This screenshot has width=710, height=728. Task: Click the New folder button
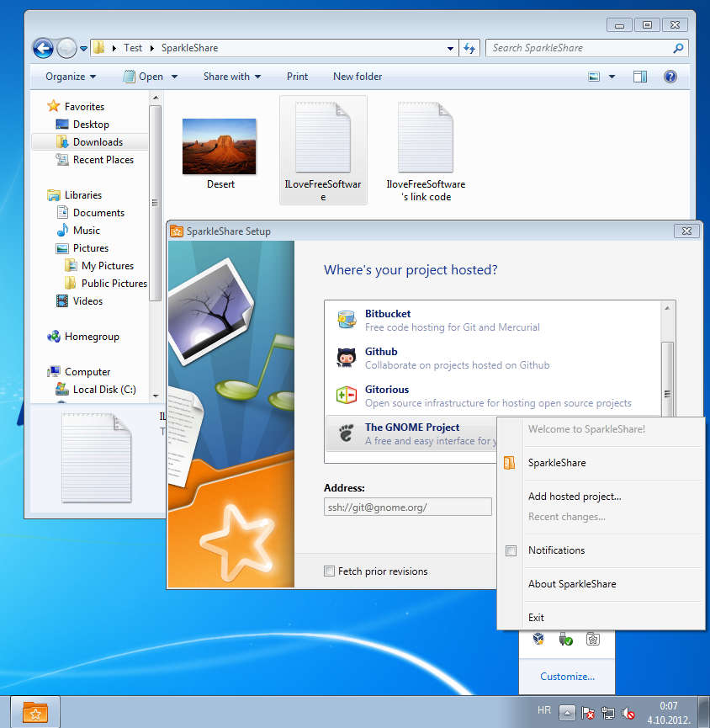tap(358, 77)
